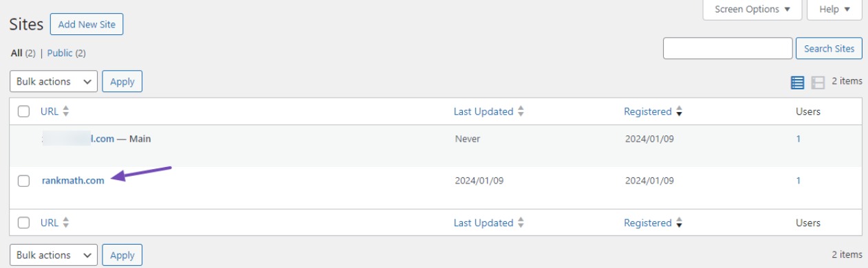Open the Help tab
868x268 pixels.
[x=835, y=10]
